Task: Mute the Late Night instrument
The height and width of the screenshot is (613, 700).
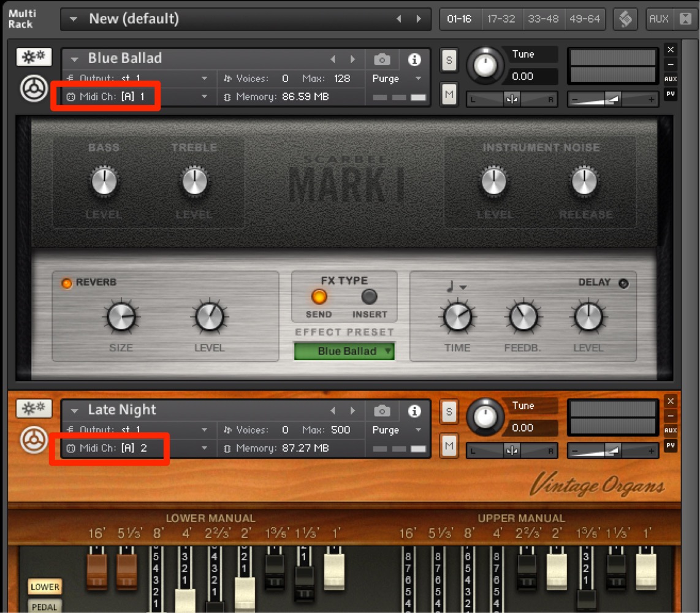Action: 449,446
